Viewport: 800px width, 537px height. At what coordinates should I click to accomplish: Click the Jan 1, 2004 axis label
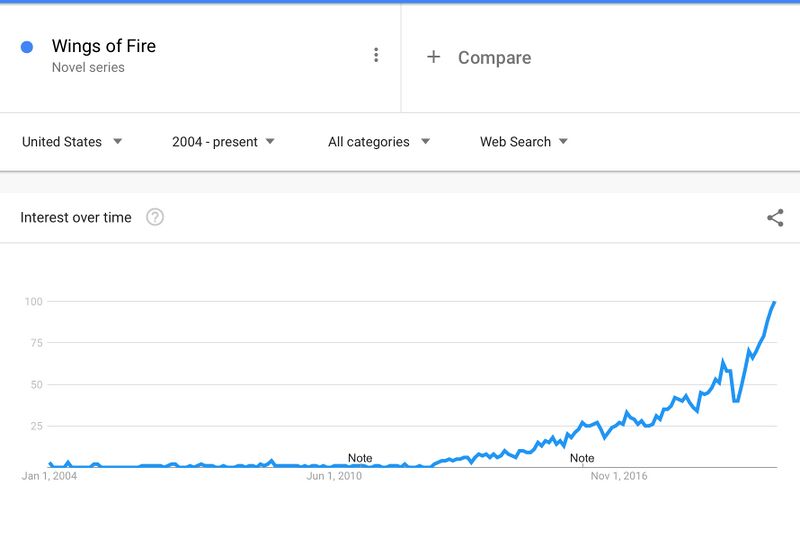(49, 476)
